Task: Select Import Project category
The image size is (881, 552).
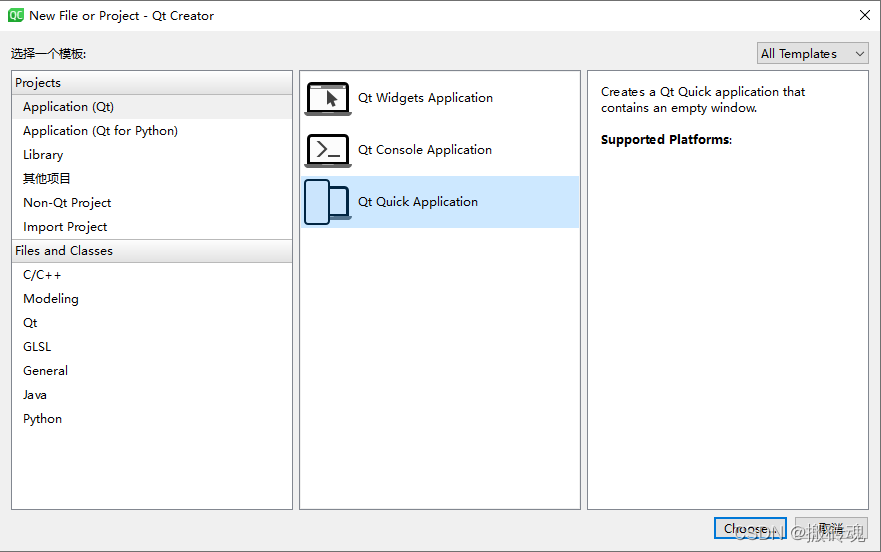Action: click(x=152, y=227)
